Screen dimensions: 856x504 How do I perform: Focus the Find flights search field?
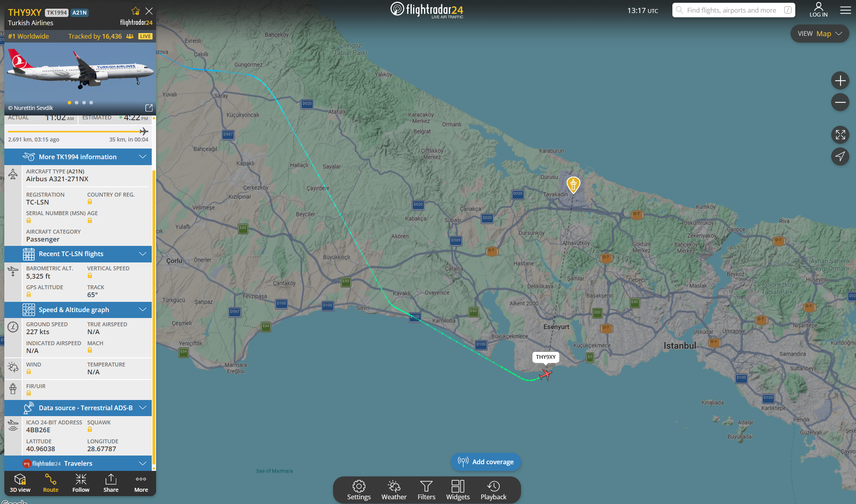click(733, 10)
